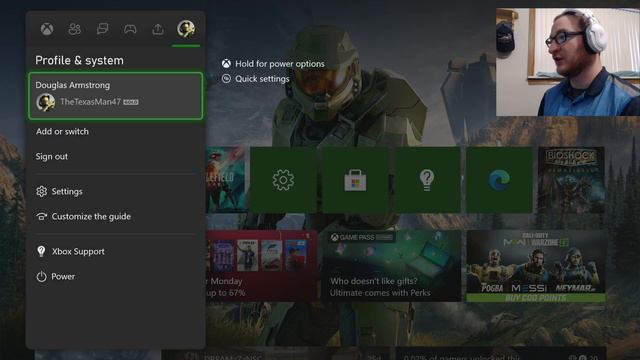Open the Game activity controller tab
Viewport: 640px width, 360px height.
tap(130, 29)
